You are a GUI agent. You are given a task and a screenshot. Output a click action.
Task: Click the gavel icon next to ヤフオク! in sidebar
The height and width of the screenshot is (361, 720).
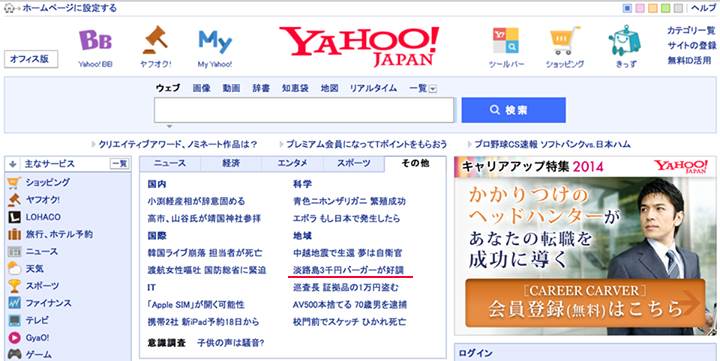tap(14, 200)
